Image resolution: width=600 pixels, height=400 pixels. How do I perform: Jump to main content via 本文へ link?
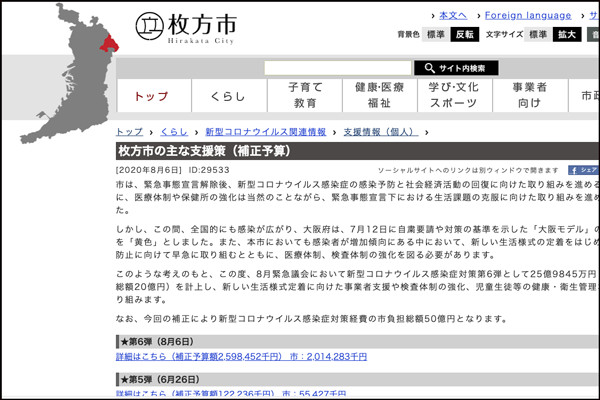tap(453, 16)
